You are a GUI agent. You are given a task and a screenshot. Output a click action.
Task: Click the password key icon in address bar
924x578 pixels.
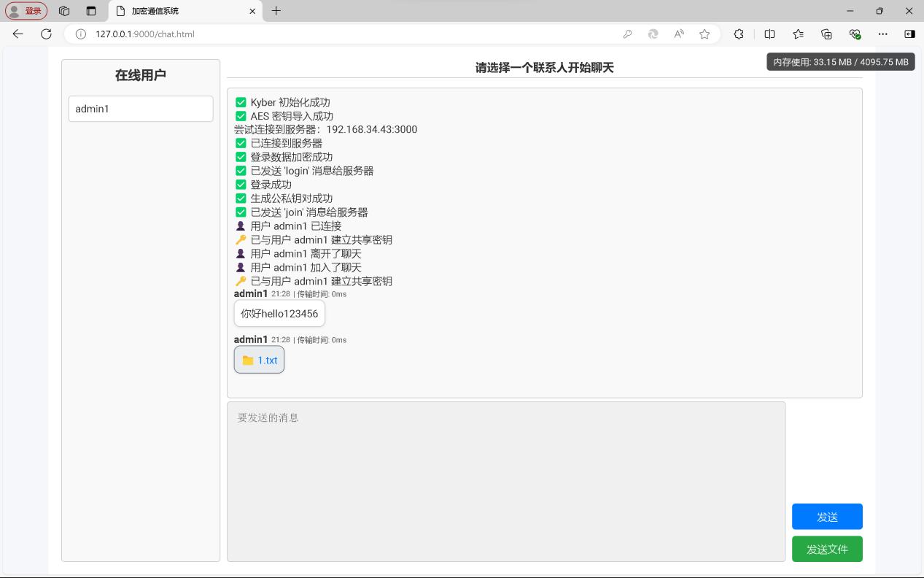(627, 34)
